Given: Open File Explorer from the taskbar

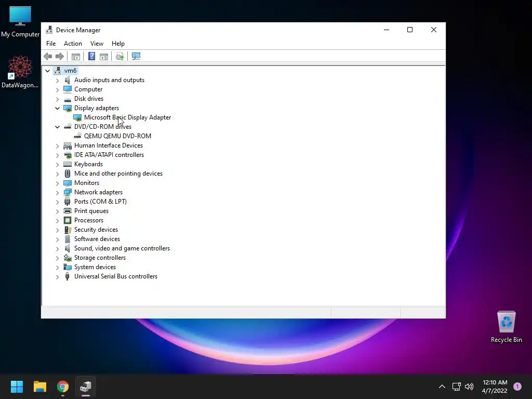Looking at the screenshot, I should point(39,387).
